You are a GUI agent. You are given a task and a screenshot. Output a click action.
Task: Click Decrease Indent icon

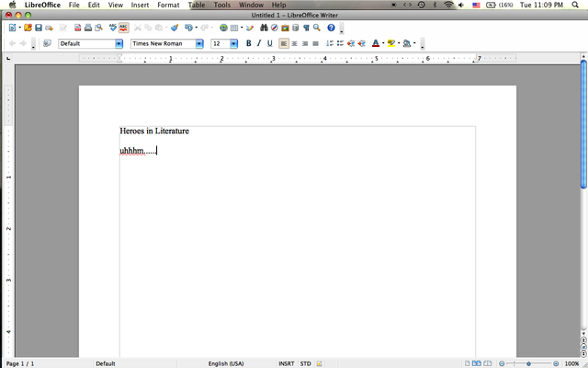(x=351, y=43)
